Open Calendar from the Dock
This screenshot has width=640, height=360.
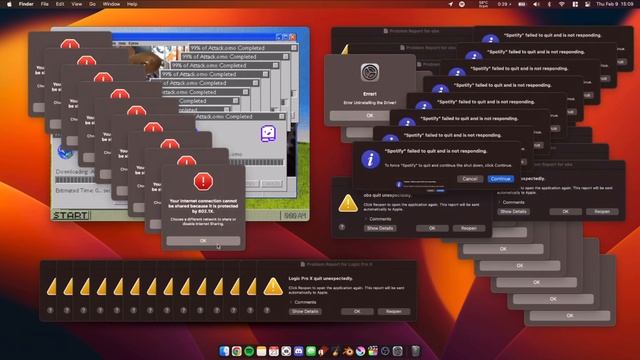click(274, 351)
